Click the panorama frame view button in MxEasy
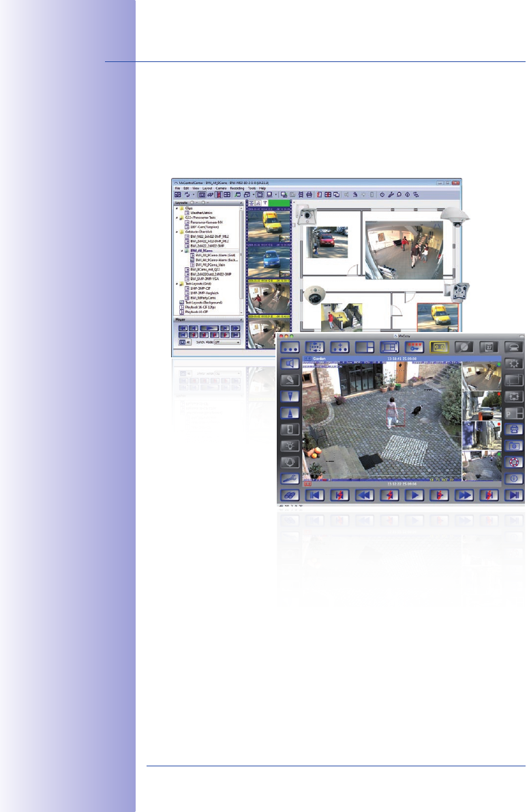This screenshot has height=812, width=529. click(x=390, y=348)
